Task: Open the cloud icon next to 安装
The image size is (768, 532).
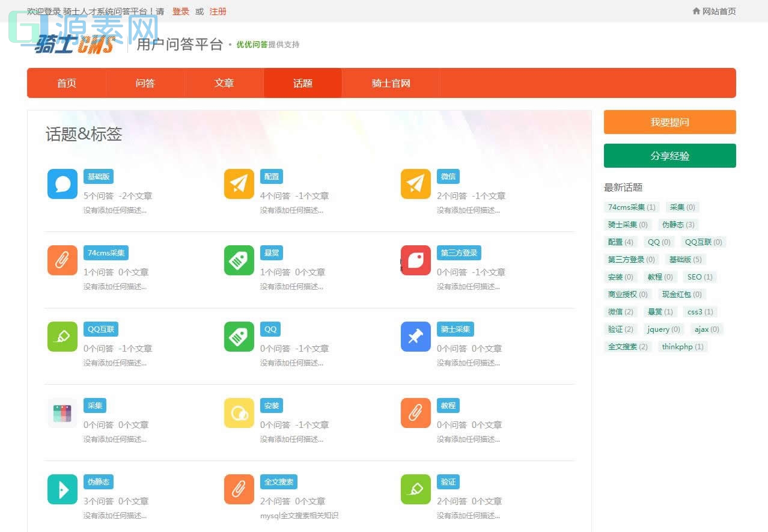Action: point(239,413)
